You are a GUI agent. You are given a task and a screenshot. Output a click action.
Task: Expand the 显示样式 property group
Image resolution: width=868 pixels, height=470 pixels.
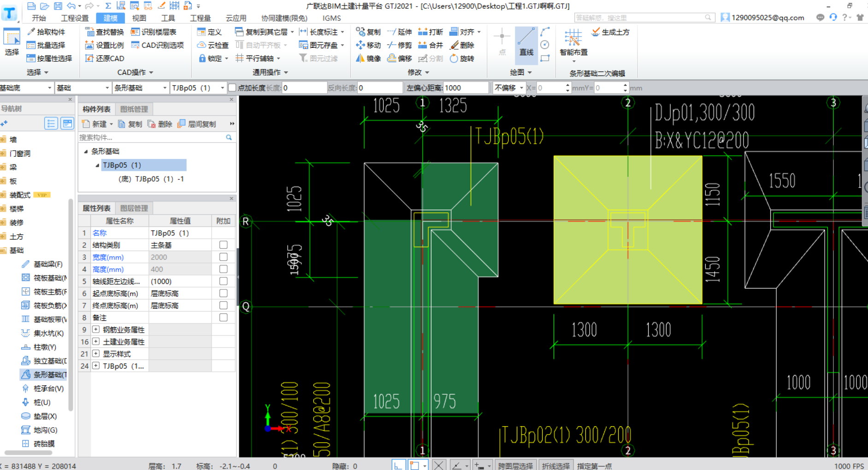point(96,353)
